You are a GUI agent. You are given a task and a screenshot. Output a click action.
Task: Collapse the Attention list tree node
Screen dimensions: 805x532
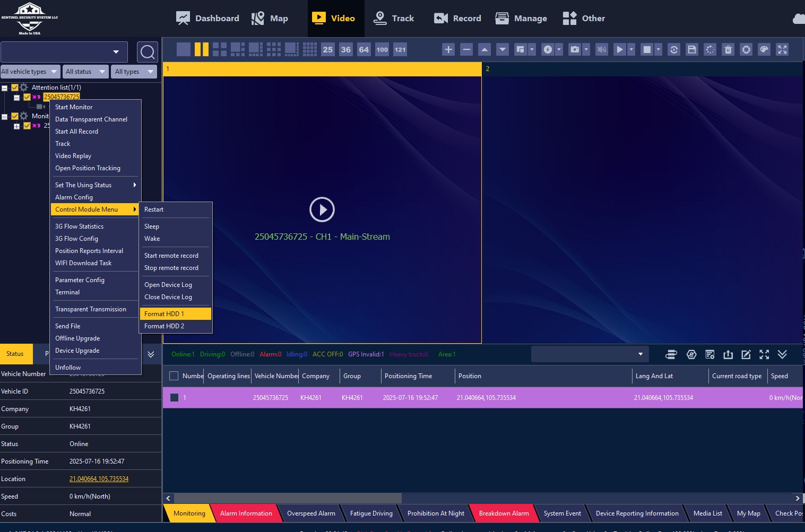4,88
